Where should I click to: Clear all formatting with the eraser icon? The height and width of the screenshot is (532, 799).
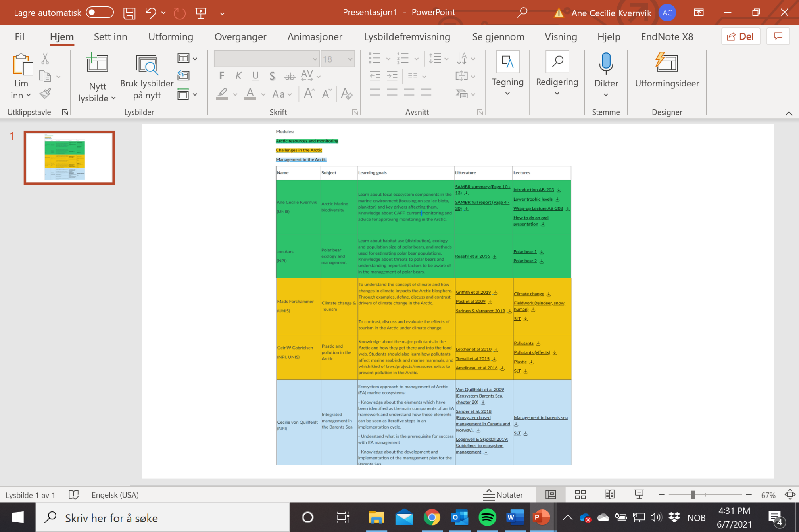click(x=347, y=94)
